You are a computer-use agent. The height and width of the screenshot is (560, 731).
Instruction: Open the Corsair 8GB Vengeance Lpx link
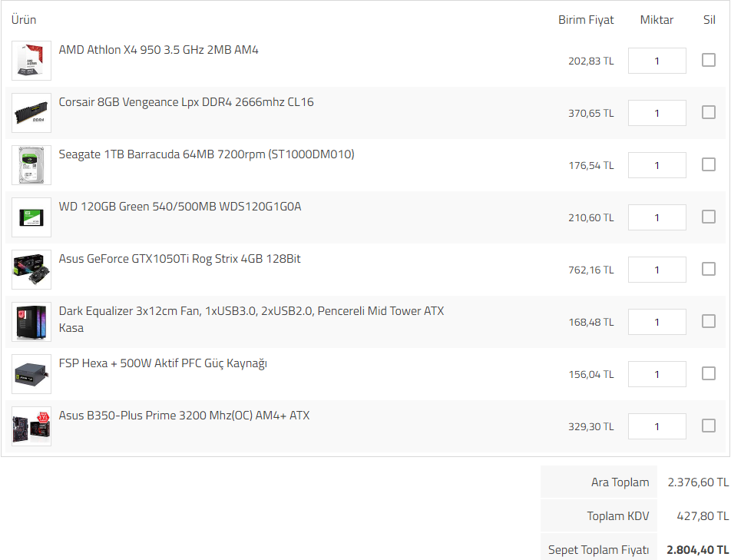(186, 102)
